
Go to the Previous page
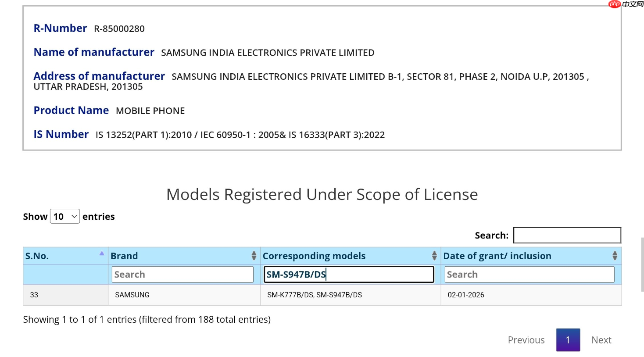point(526,340)
